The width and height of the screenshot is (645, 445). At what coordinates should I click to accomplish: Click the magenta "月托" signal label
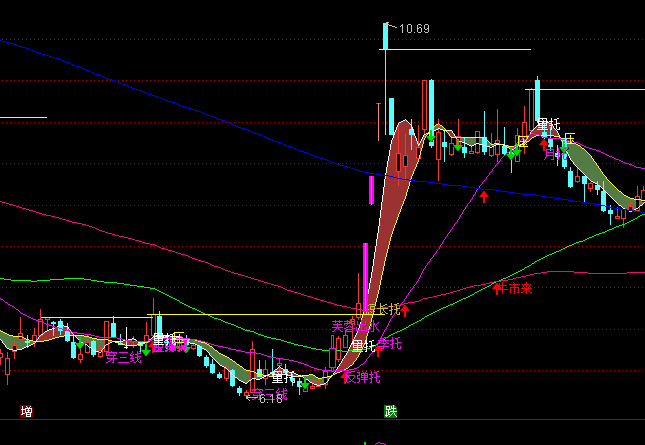[x=552, y=154]
